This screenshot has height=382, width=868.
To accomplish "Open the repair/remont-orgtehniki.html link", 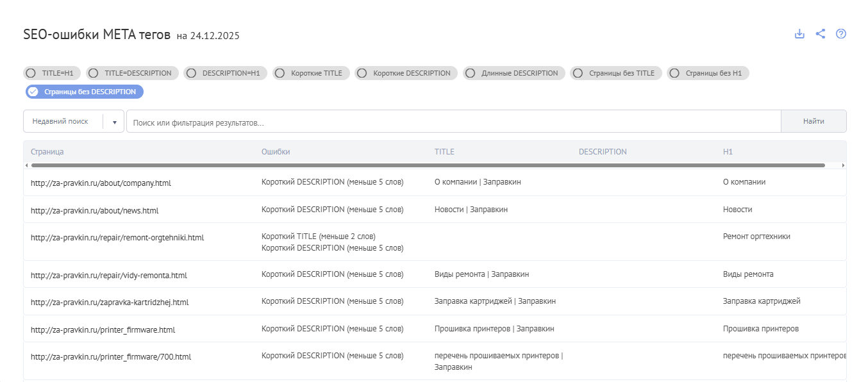I will pos(117,237).
